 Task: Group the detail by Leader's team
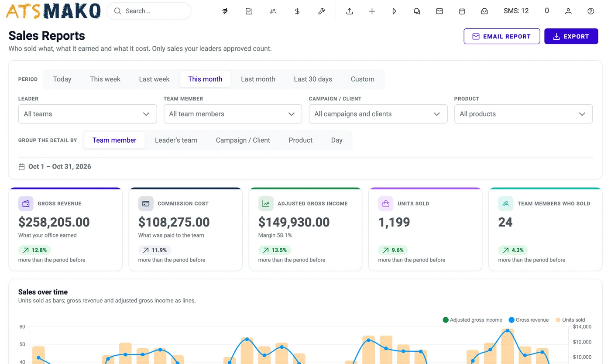point(176,140)
